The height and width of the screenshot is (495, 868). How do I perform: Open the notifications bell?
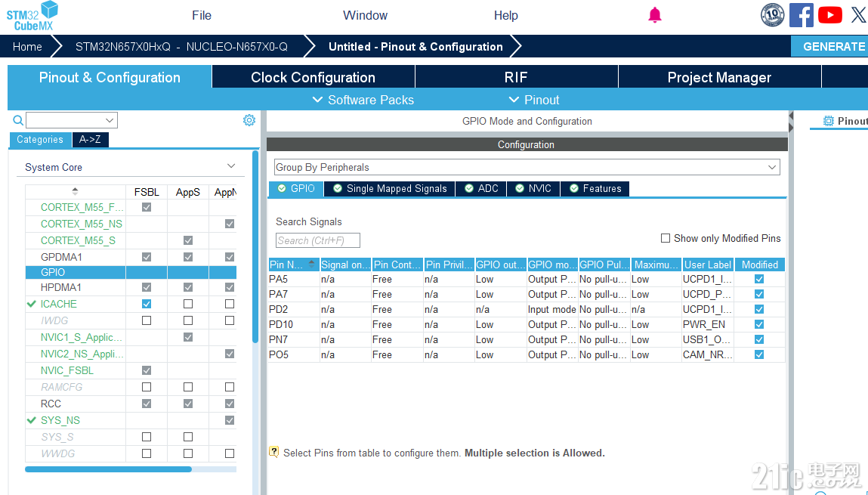click(655, 15)
